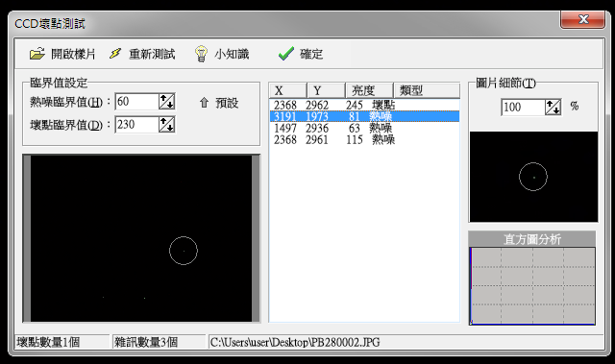Click the 圖片細節 percent field showing 100
The width and height of the screenshot is (615, 364).
coord(523,107)
